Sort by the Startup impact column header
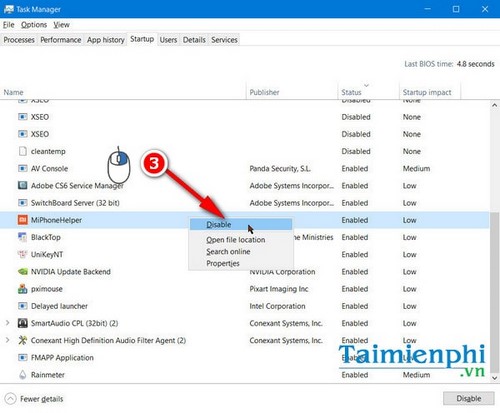 pyautogui.click(x=430, y=92)
